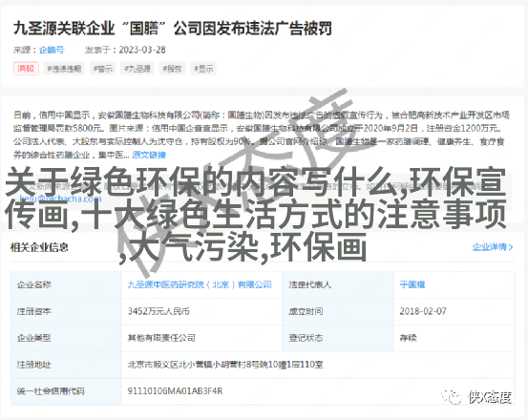Open the 企鹅号 source link

point(52,50)
